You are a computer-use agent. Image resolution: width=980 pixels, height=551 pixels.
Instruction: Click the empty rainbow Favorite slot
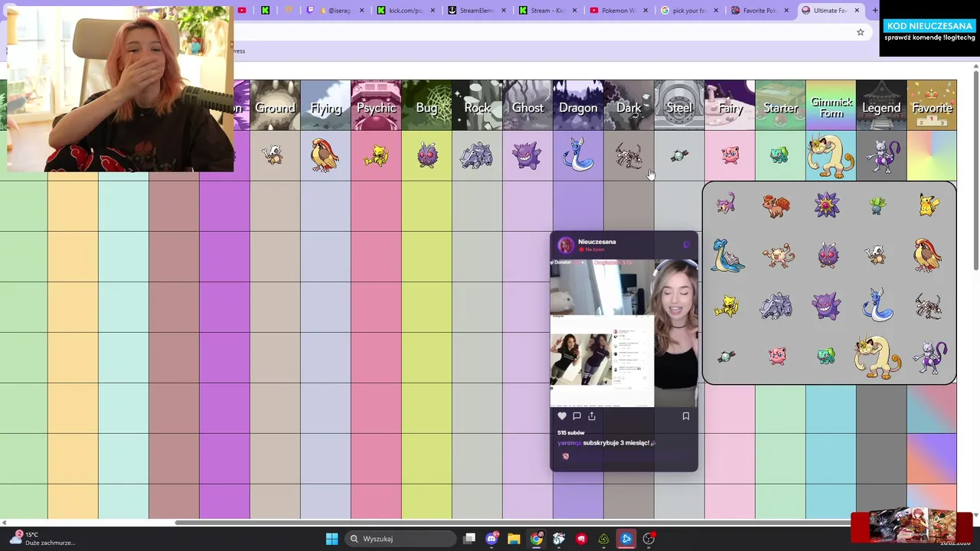pyautogui.click(x=932, y=155)
